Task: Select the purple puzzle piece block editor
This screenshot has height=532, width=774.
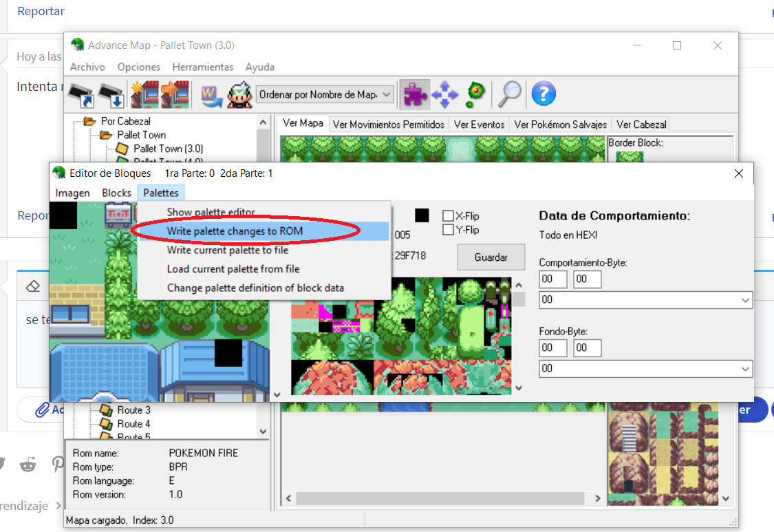Action: (x=414, y=94)
